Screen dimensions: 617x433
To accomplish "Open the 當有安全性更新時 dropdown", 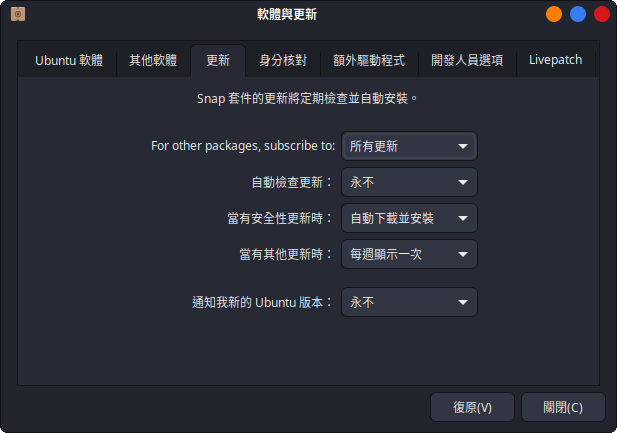I will coord(409,218).
